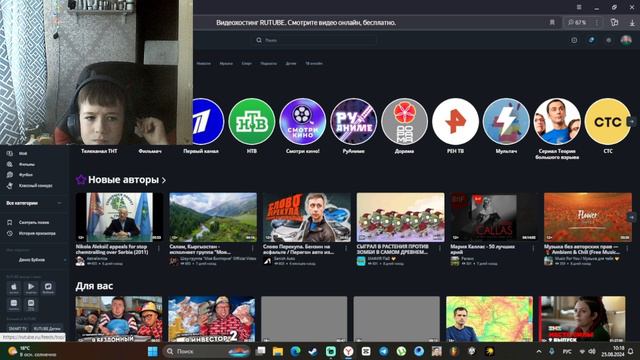Click the magnifier icon in RUTUBE search
Image resolution: width=640 pixels, height=360 pixels.
[259, 40]
